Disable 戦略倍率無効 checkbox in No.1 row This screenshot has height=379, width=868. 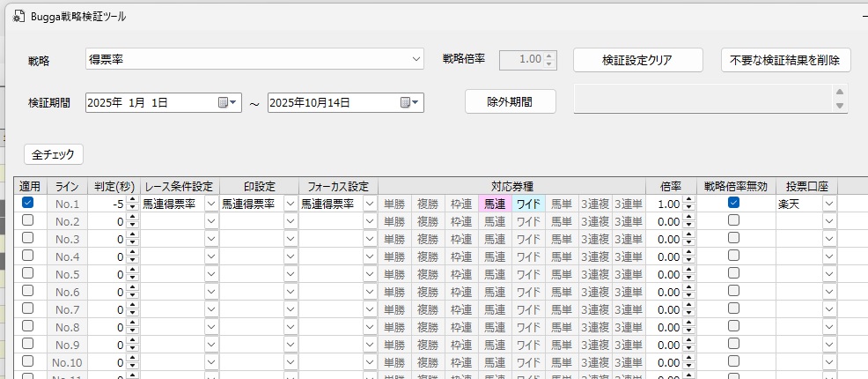(x=733, y=203)
